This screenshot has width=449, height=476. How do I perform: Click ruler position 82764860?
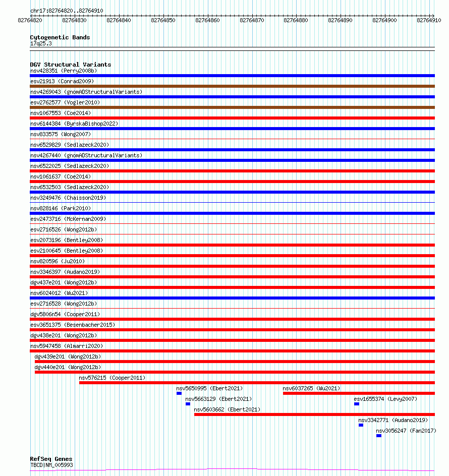click(207, 20)
